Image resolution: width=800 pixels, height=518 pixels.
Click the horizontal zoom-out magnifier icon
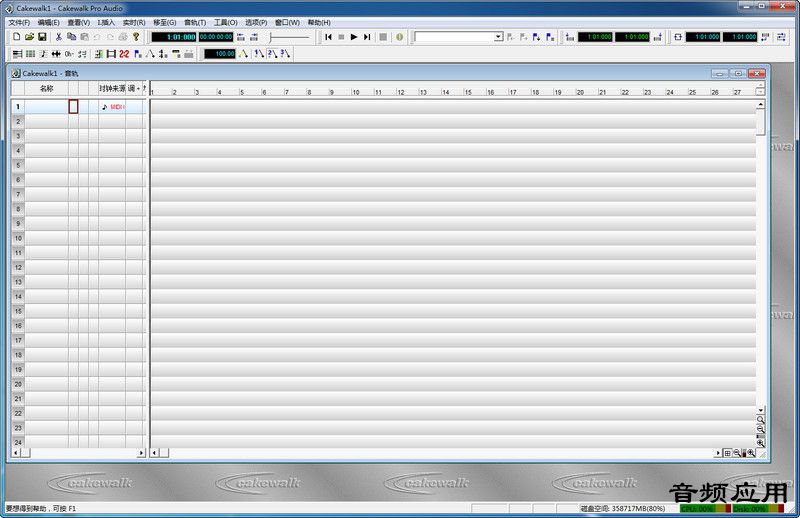tap(737, 453)
